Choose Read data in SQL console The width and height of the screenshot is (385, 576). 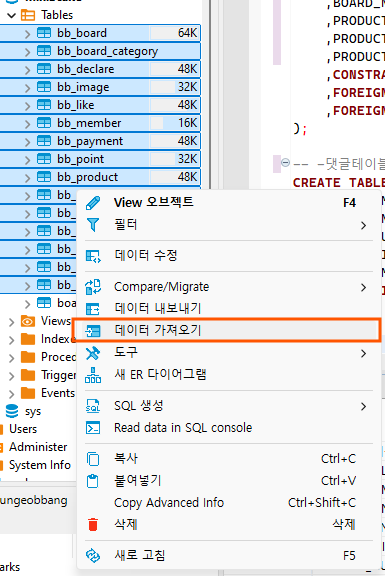228,428
